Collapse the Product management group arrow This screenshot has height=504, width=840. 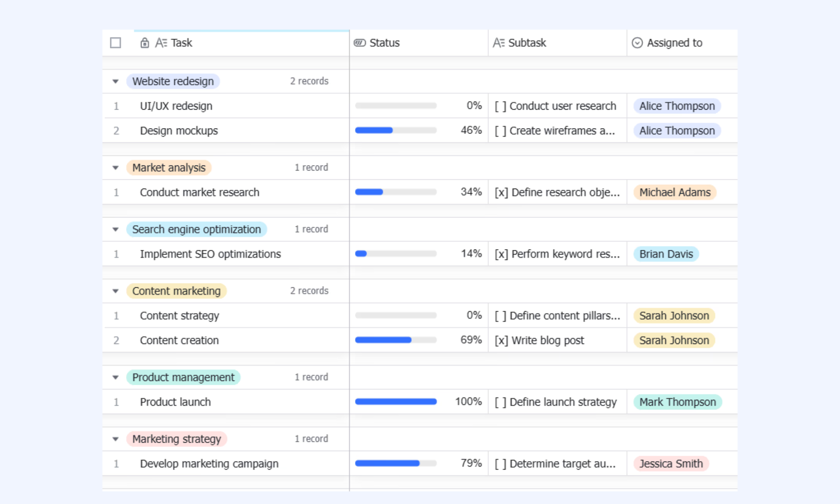pos(115,378)
